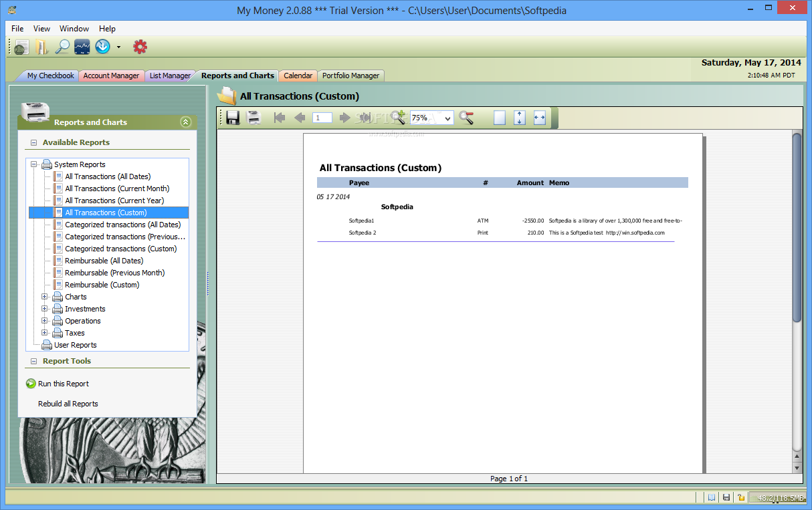Image resolution: width=812 pixels, height=510 pixels.
Task: Open the checkbook register toolbar icon
Action: (x=21, y=47)
